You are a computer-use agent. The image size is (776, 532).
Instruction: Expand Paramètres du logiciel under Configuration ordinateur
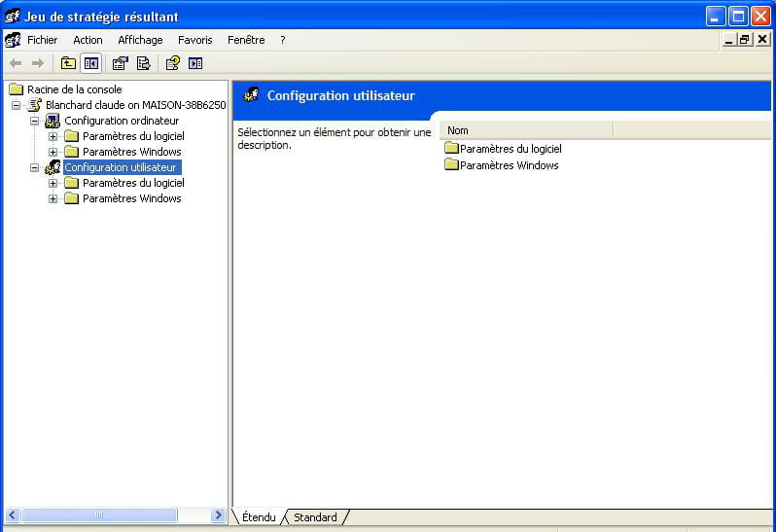53,136
